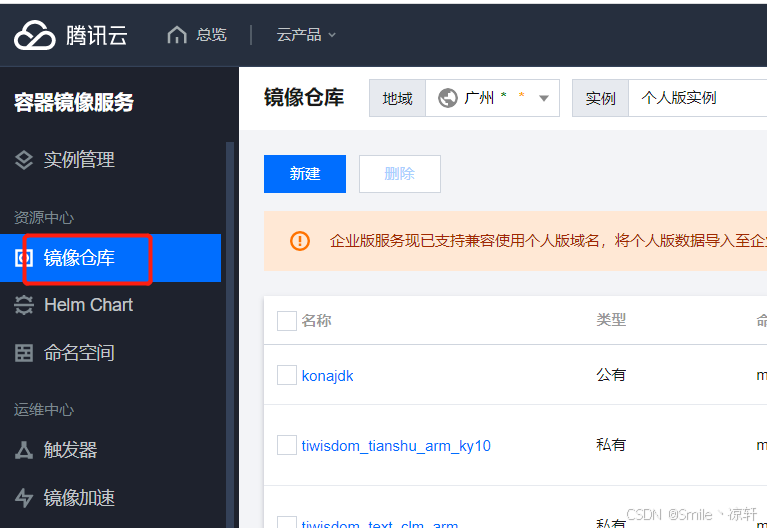
Task: Go to 总览 overview in top bar
Action: pyautogui.click(x=211, y=35)
